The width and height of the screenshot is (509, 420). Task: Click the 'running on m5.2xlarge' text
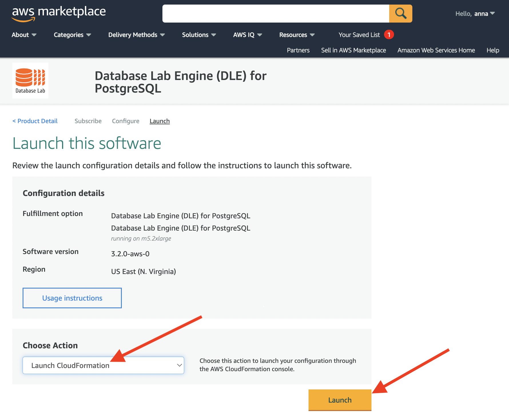click(x=141, y=239)
